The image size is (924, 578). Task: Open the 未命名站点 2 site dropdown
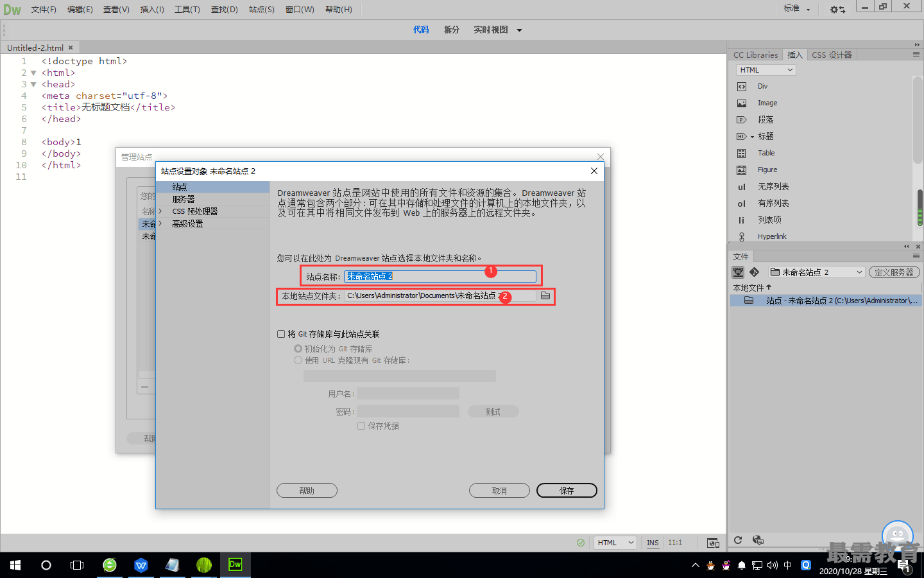point(817,272)
